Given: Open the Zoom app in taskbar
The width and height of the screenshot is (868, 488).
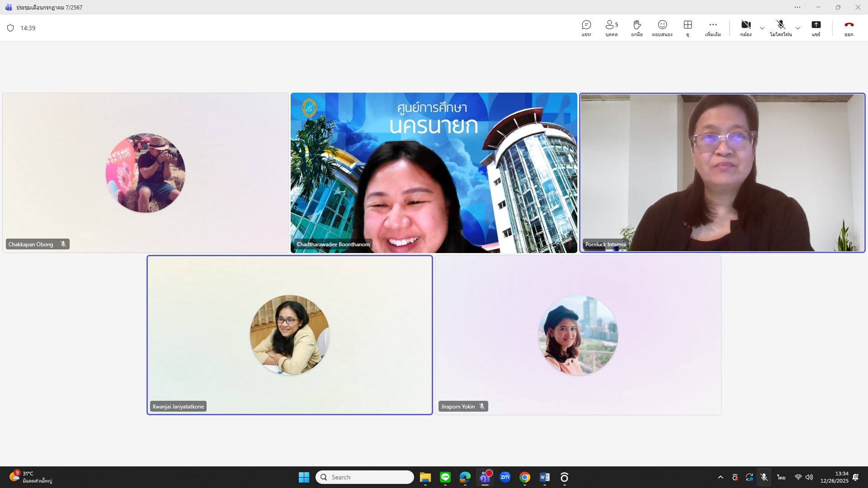Looking at the screenshot, I should (505, 477).
